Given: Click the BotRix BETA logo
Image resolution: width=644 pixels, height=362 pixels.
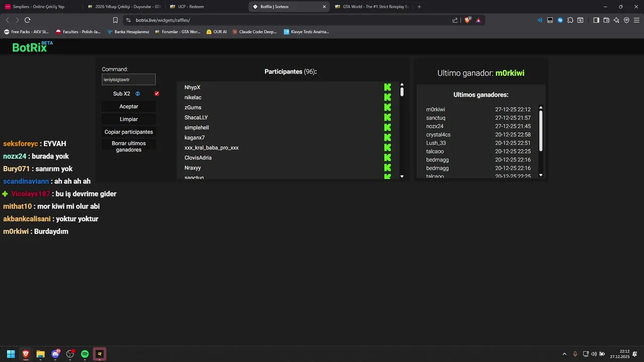Looking at the screenshot, I should point(32,47).
